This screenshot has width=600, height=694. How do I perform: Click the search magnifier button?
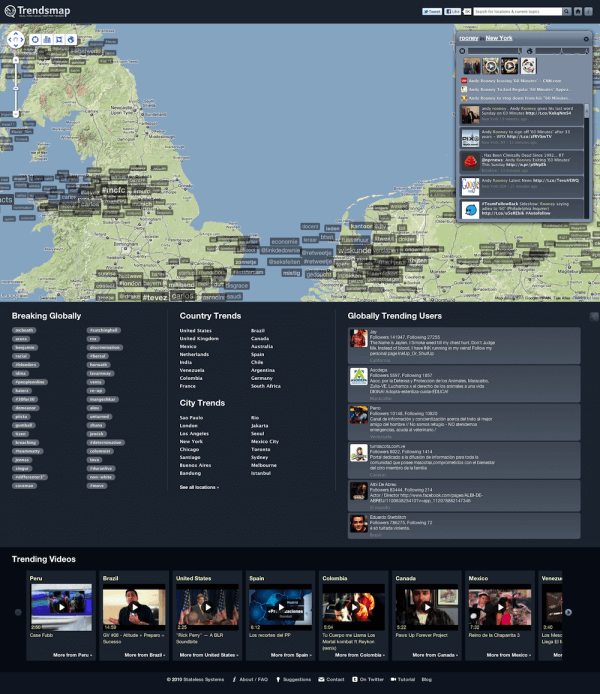[567, 12]
